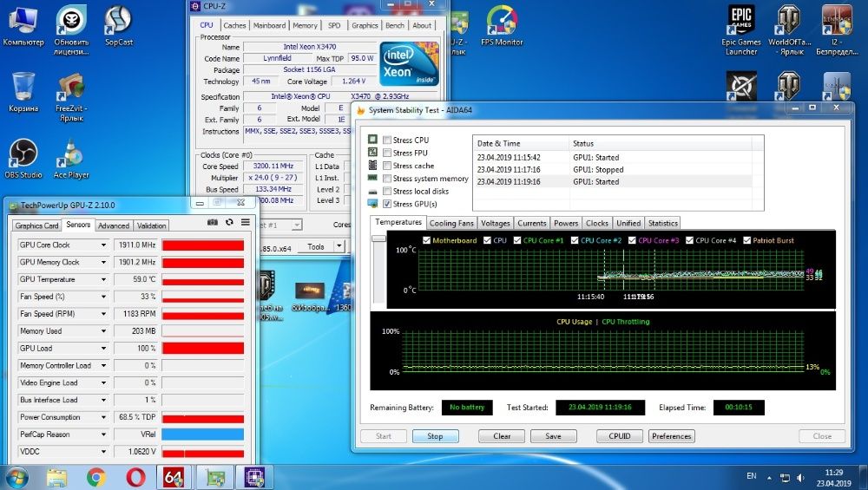Toggle the Patriot Burst graph checkbox
Image resolution: width=868 pixels, height=490 pixels.
coord(746,240)
